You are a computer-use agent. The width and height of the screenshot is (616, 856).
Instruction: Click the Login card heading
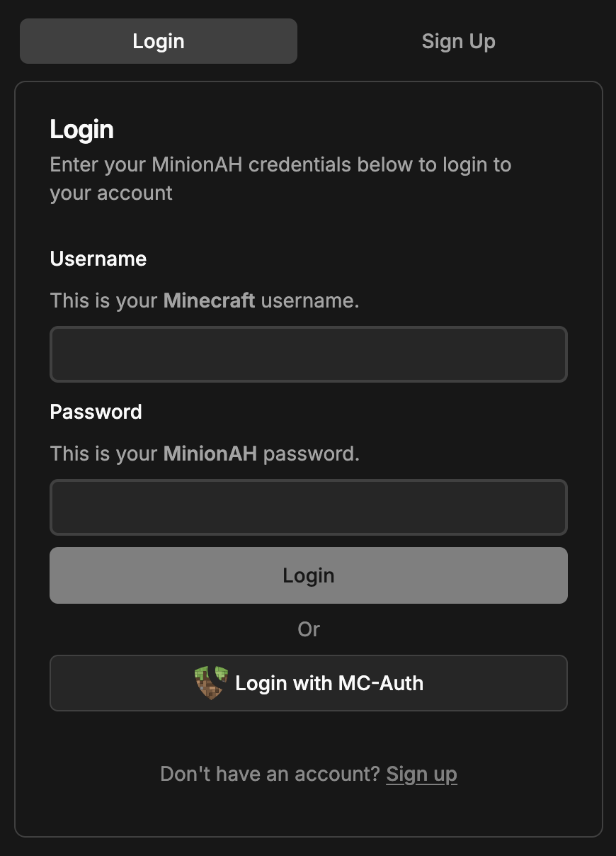[82, 130]
